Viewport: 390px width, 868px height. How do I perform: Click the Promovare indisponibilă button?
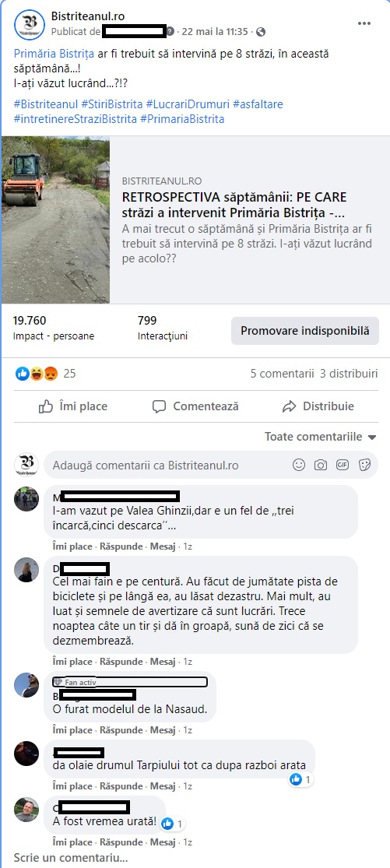coord(305,331)
